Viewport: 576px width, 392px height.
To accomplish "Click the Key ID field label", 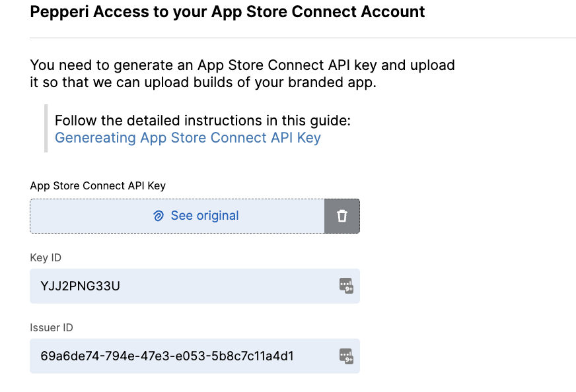I will coord(46,257).
